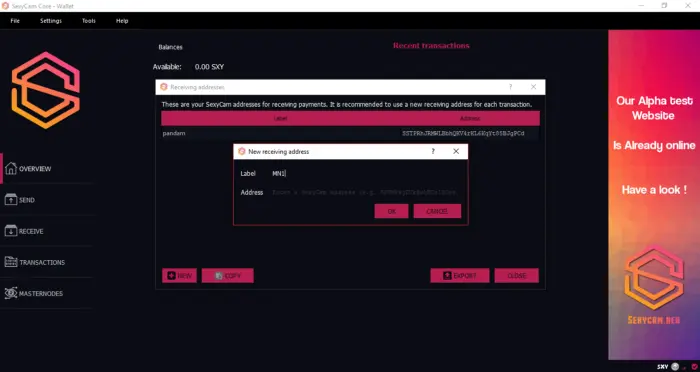Screen dimensions: 700x372
Task: Open the Tools menu
Action: click(89, 21)
